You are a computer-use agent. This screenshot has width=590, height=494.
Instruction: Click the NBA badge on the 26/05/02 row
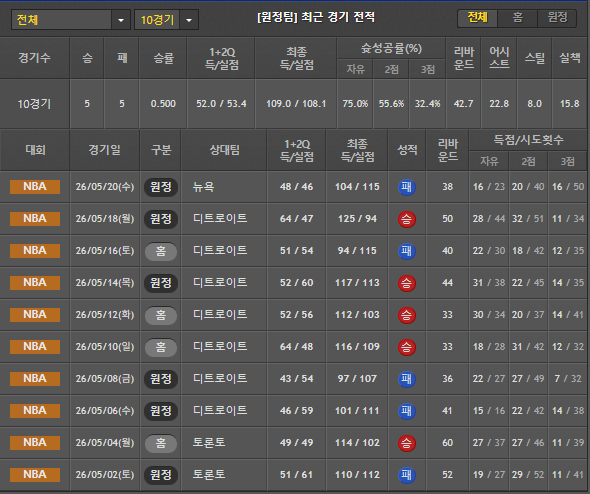click(35, 474)
